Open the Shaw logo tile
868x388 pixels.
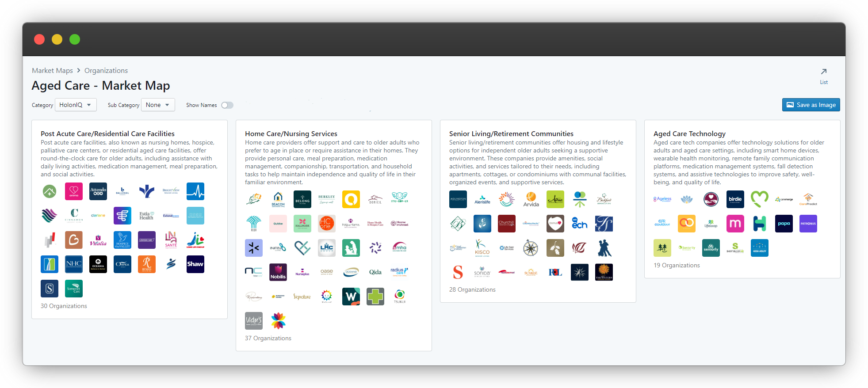pyautogui.click(x=195, y=264)
